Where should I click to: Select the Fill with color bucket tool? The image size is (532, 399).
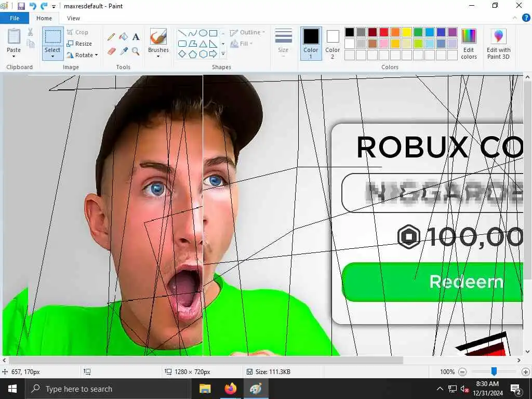tap(124, 37)
